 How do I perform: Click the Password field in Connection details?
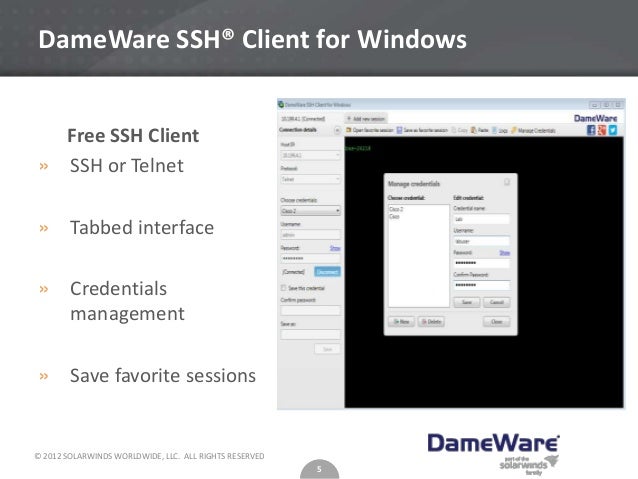tap(310, 258)
